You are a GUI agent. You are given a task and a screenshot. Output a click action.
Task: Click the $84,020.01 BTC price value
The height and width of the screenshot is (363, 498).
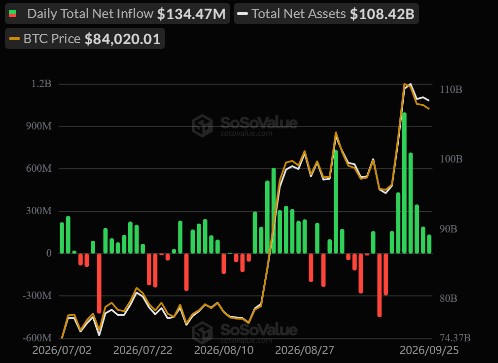coord(122,39)
